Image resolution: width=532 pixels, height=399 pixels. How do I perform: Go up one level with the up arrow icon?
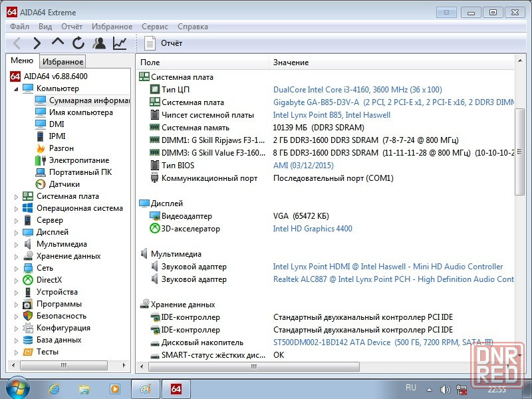[x=58, y=42]
